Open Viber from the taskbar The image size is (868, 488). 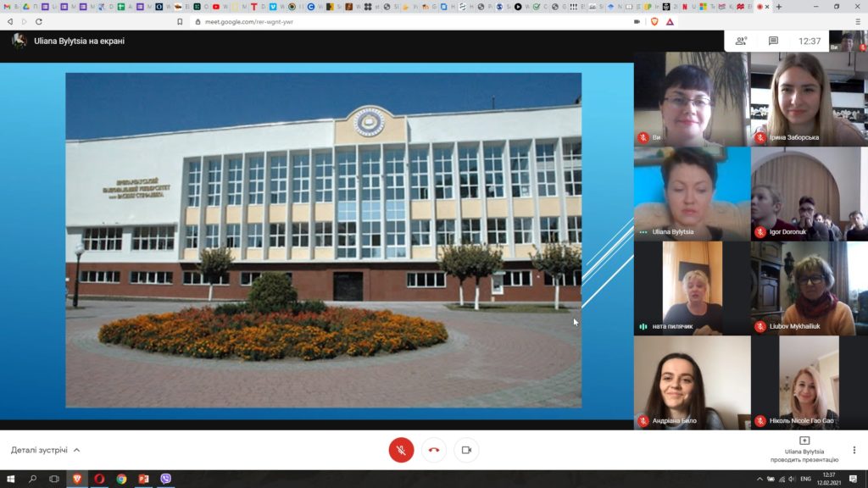pos(165,479)
